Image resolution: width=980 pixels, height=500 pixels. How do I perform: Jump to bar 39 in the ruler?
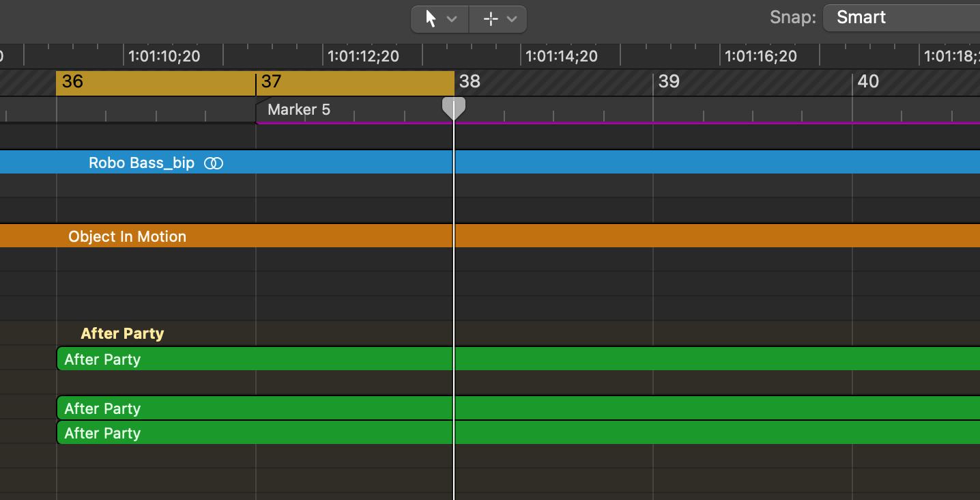point(669,82)
